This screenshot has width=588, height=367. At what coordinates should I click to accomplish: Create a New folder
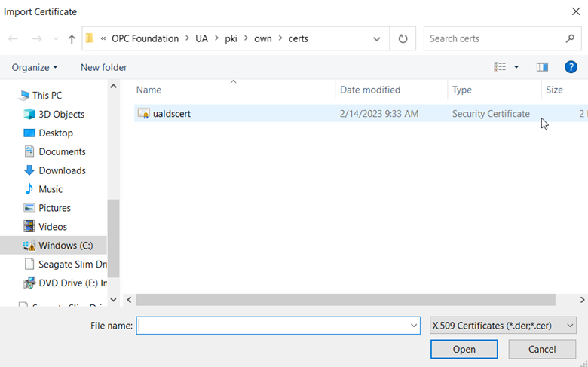coord(103,68)
